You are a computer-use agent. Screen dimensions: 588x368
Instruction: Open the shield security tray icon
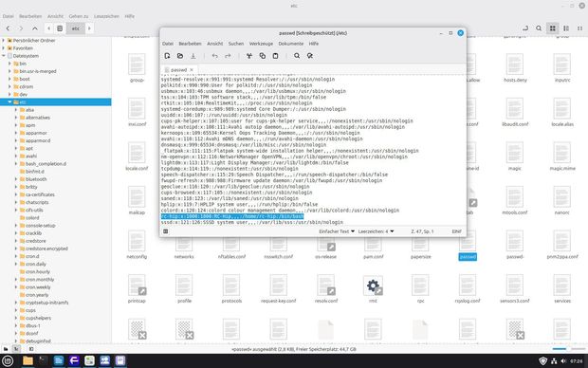[x=542, y=360]
